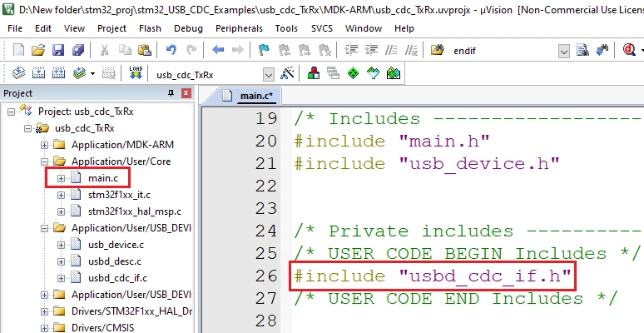Open Find in Files folder icon
This screenshot has height=333, width=644.
coord(438,50)
